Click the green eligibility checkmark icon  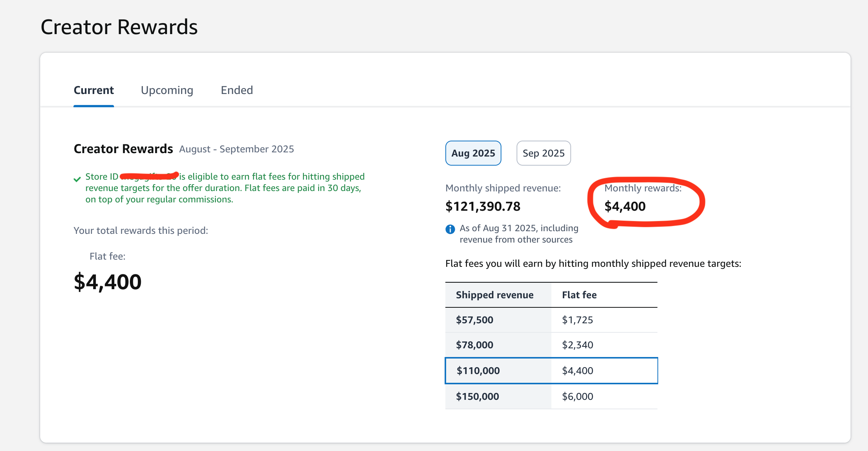tap(77, 179)
